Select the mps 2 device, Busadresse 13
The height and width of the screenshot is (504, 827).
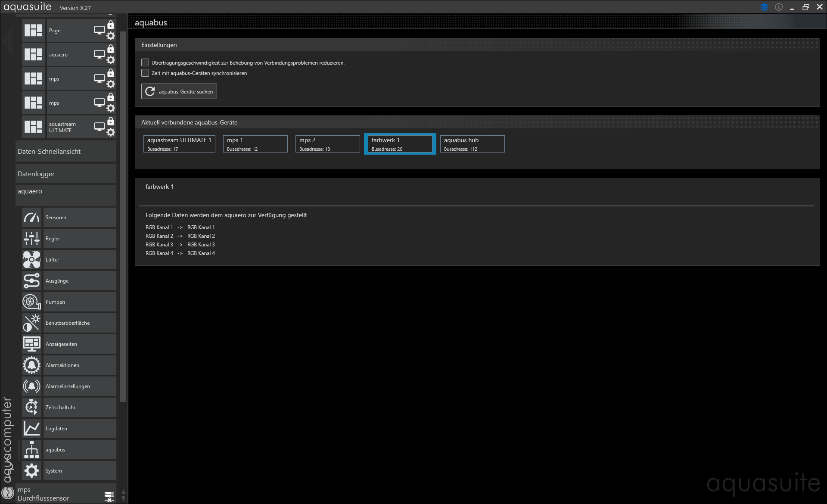328,144
